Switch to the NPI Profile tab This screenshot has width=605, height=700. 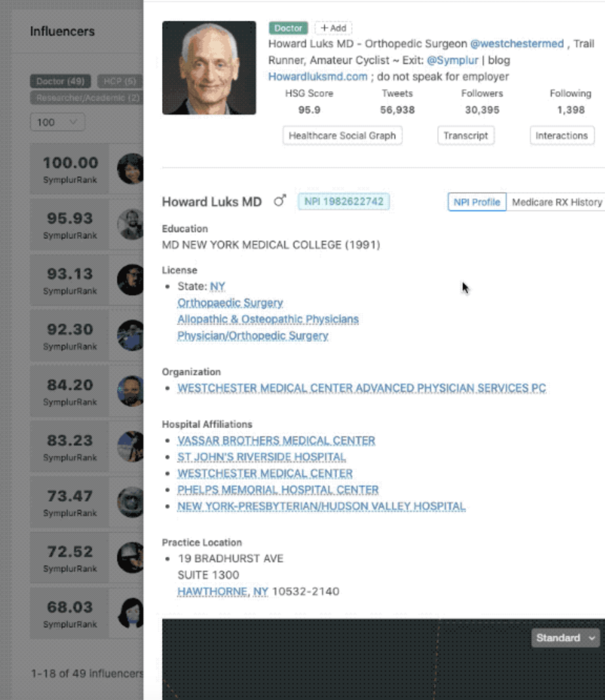pyautogui.click(x=477, y=202)
